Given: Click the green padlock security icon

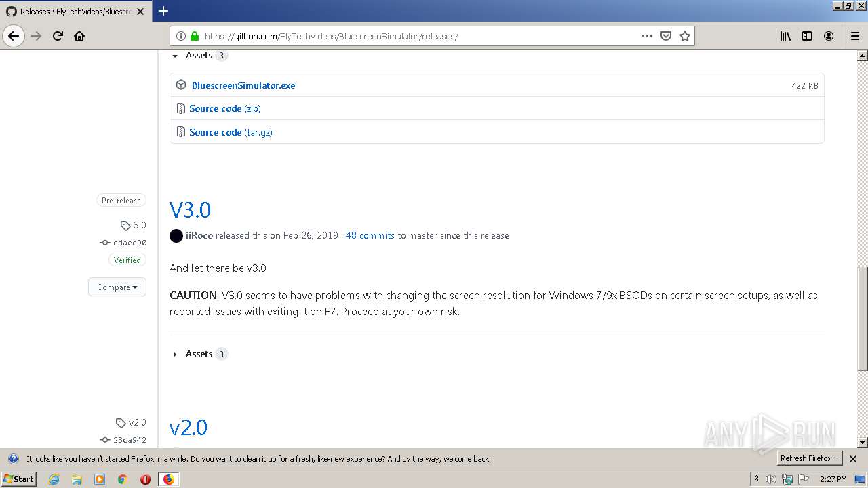Looking at the screenshot, I should point(195,36).
